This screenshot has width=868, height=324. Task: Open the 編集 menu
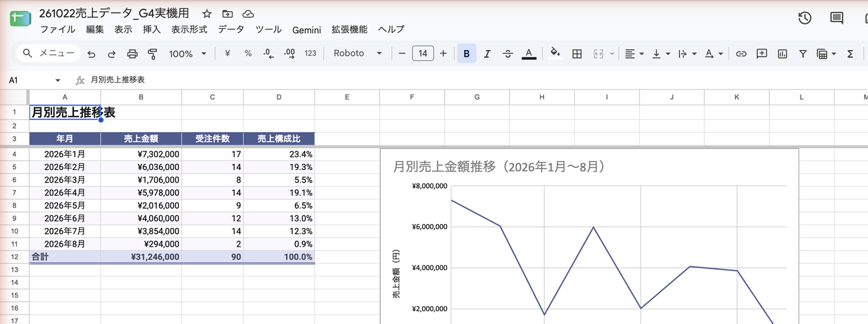coord(95,30)
